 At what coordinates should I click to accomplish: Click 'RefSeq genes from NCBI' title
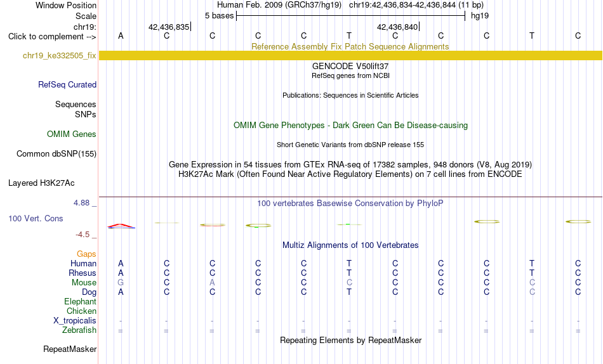[x=351, y=75]
